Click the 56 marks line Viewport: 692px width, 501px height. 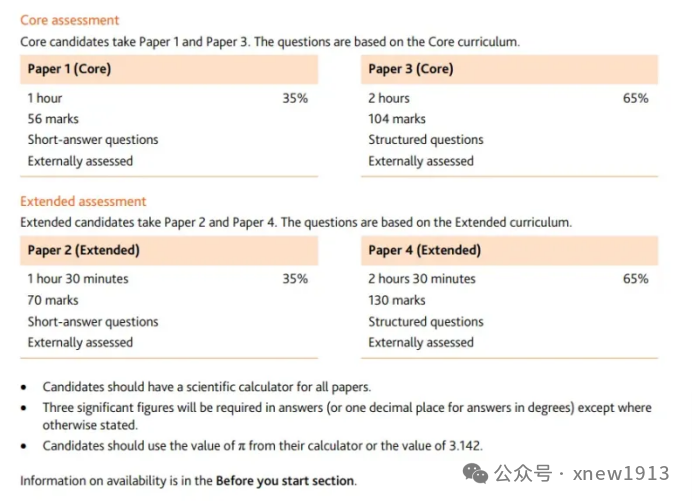pyautogui.click(x=56, y=119)
